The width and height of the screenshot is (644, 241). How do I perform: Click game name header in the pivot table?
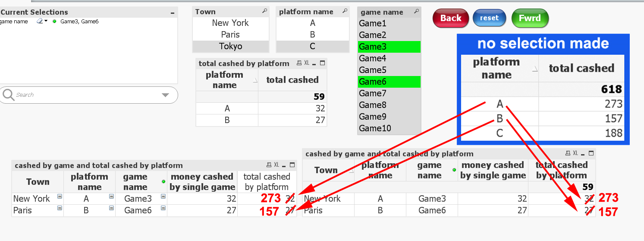click(141, 182)
